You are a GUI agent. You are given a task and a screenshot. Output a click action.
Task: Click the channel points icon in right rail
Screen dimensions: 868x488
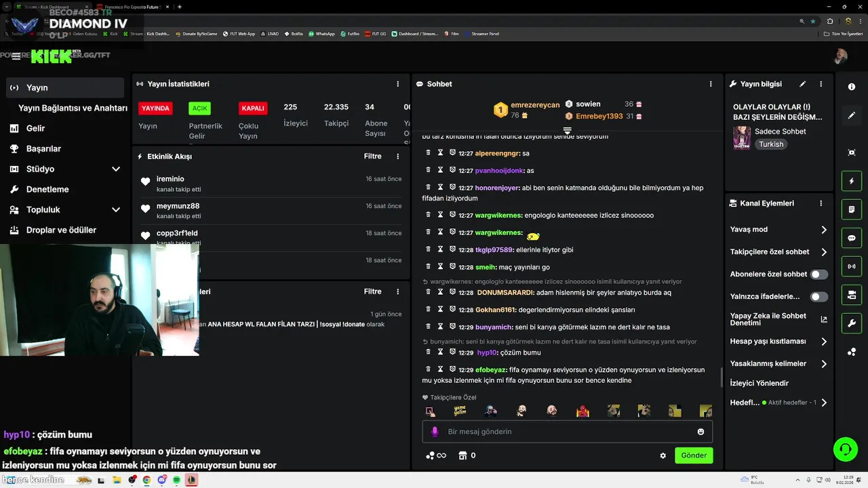tap(852, 352)
